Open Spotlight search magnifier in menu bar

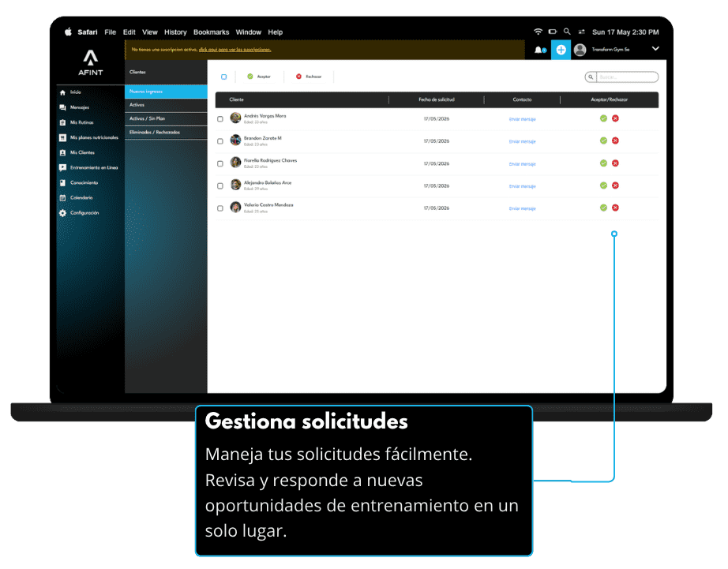(x=567, y=32)
